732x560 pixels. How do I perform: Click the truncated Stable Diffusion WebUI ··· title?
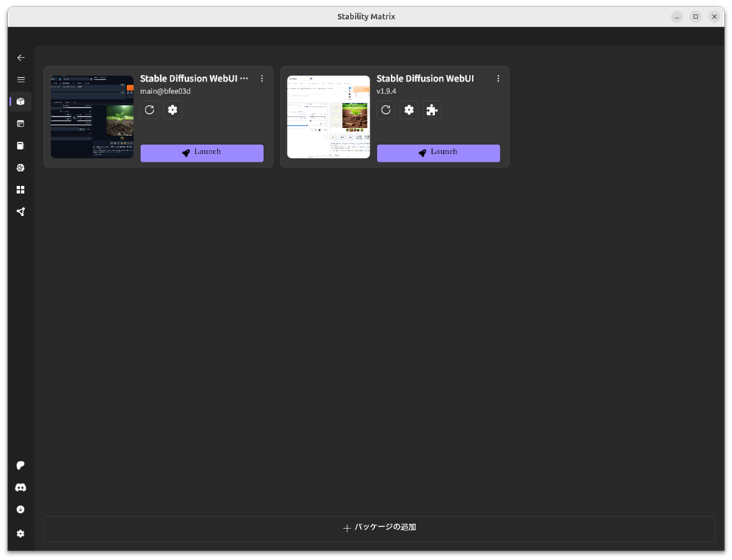coord(194,79)
